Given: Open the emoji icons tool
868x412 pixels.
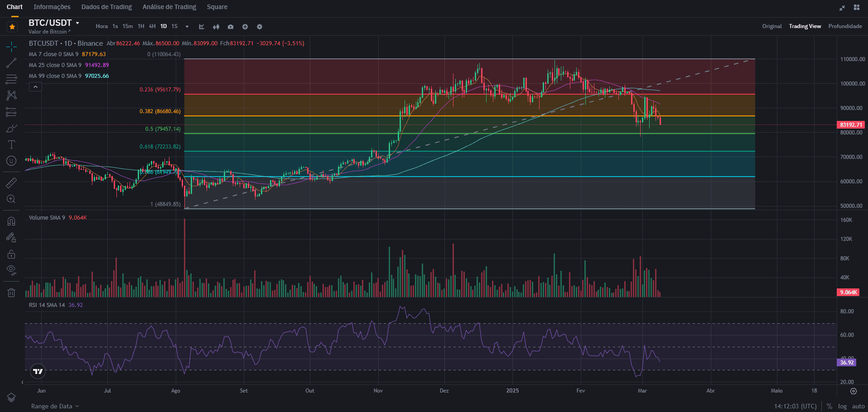Looking at the screenshot, I should 12,161.
